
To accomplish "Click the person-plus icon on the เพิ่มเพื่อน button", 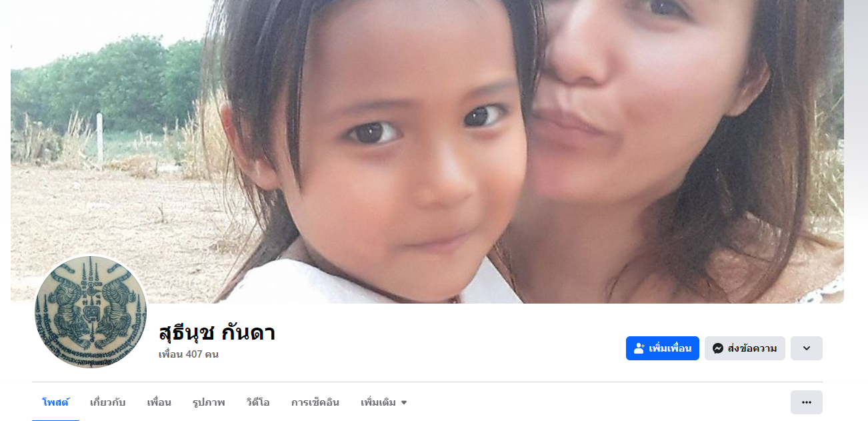I will pos(639,348).
